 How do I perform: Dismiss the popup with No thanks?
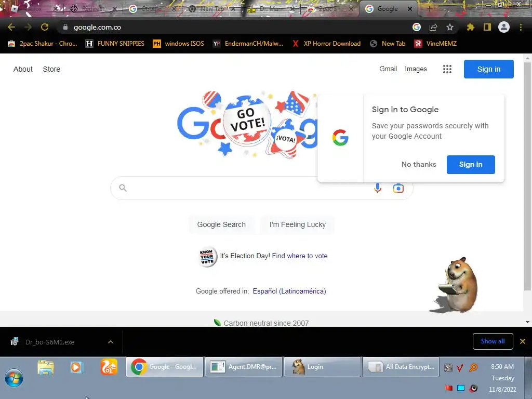(419, 165)
